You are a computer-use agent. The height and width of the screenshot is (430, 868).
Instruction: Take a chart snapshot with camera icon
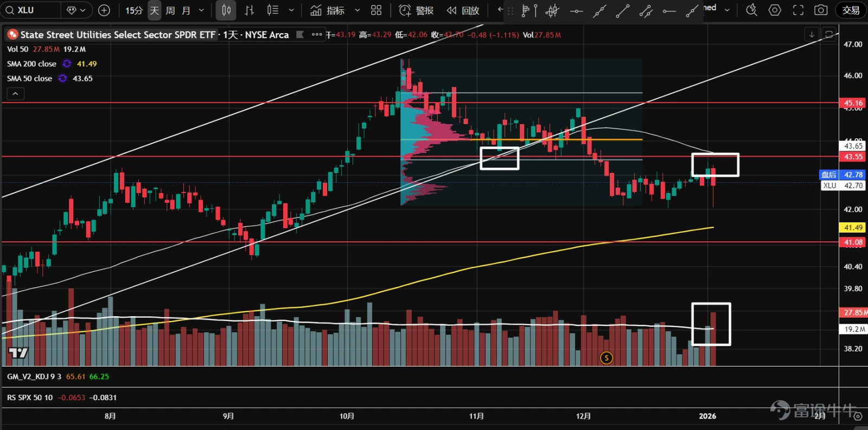821,10
